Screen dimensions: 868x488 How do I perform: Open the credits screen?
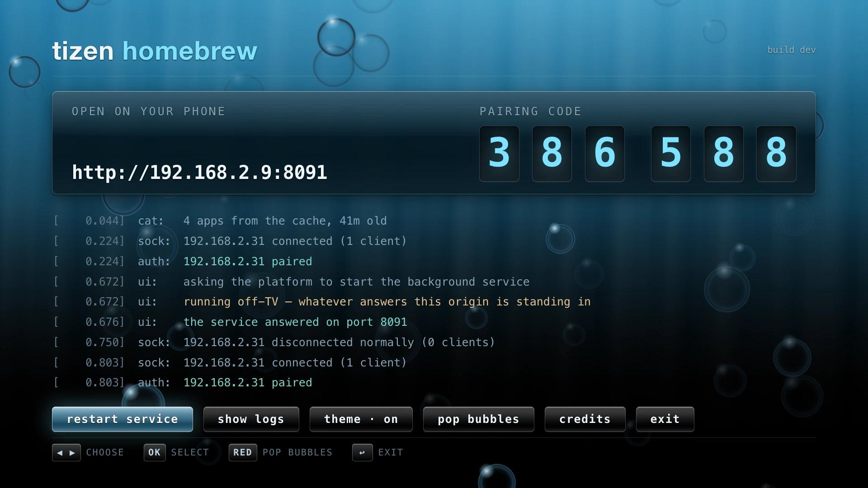[585, 419]
